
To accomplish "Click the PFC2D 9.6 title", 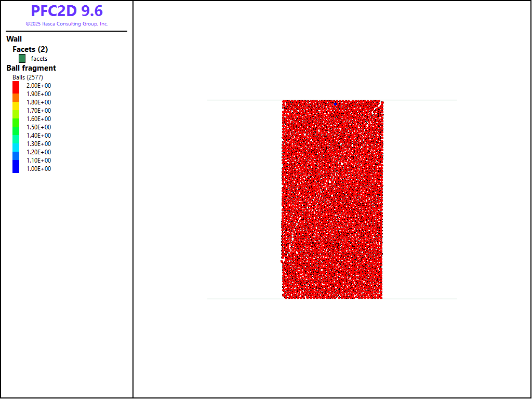I will pos(66,11).
